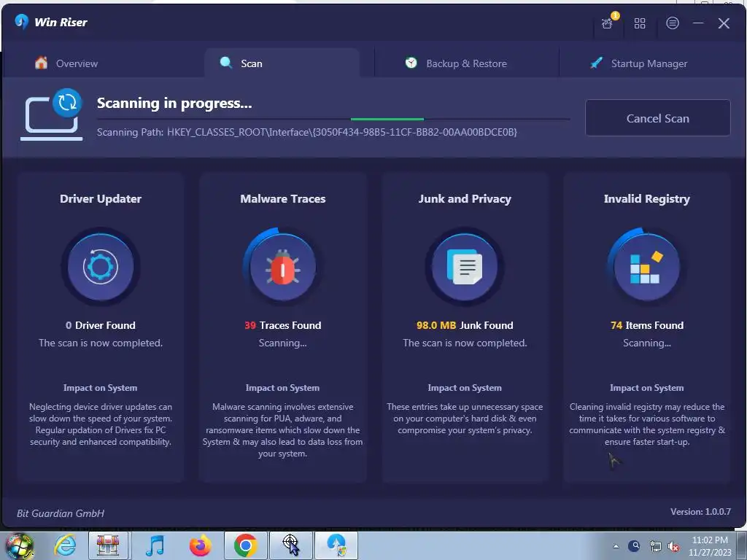This screenshot has height=560, width=747.
Task: Click '39 Traces Found' result text
Action: tap(282, 325)
